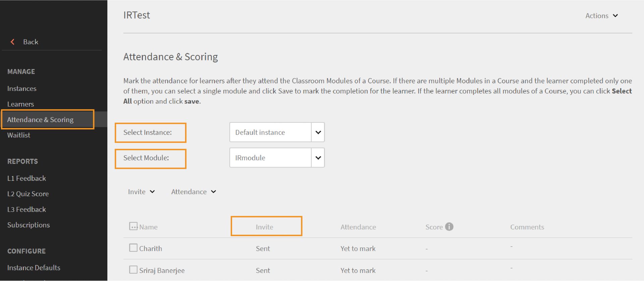Open the Attendance action menu
Screen dimensions: 644x281
[x=194, y=192]
